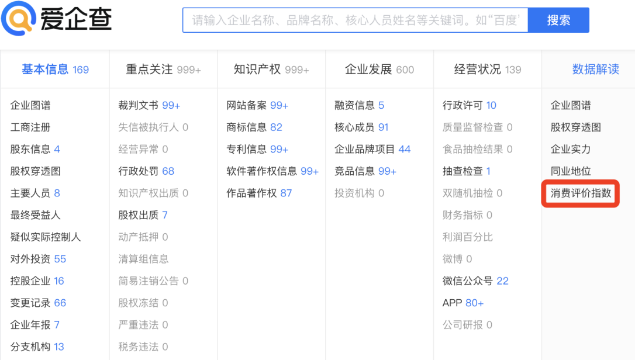This screenshot has height=360, width=635.
Task: Focus the company name search input field
Action: 355,20
